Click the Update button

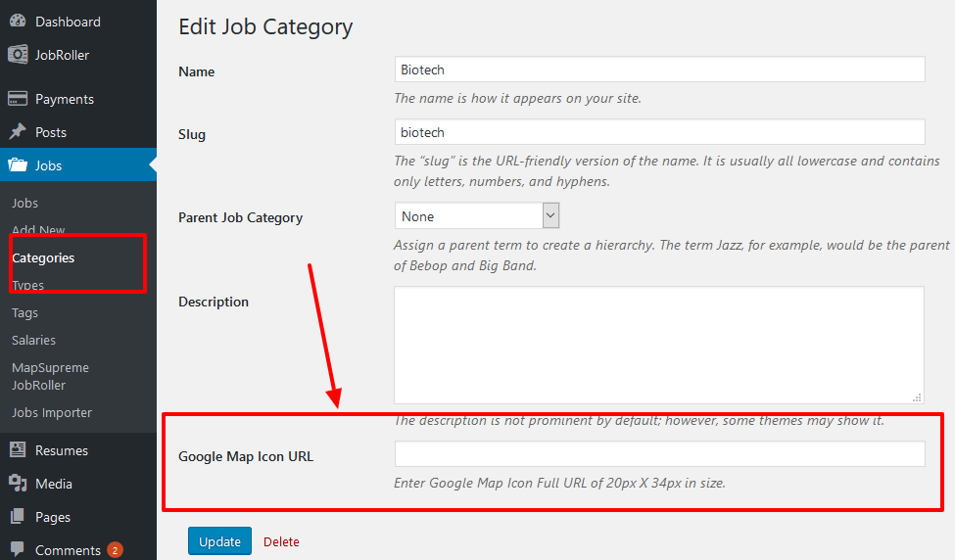click(219, 541)
